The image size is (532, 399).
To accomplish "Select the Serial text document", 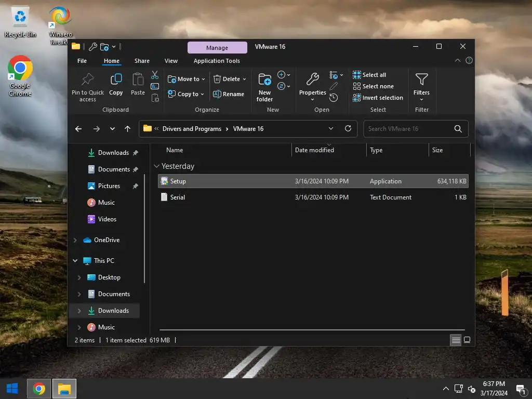I will pos(313,197).
